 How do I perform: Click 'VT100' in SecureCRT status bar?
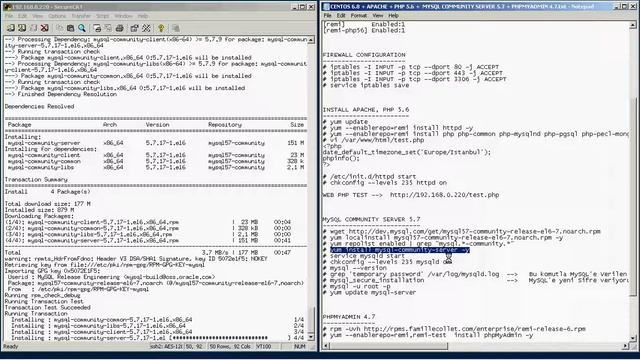[x=264, y=347]
